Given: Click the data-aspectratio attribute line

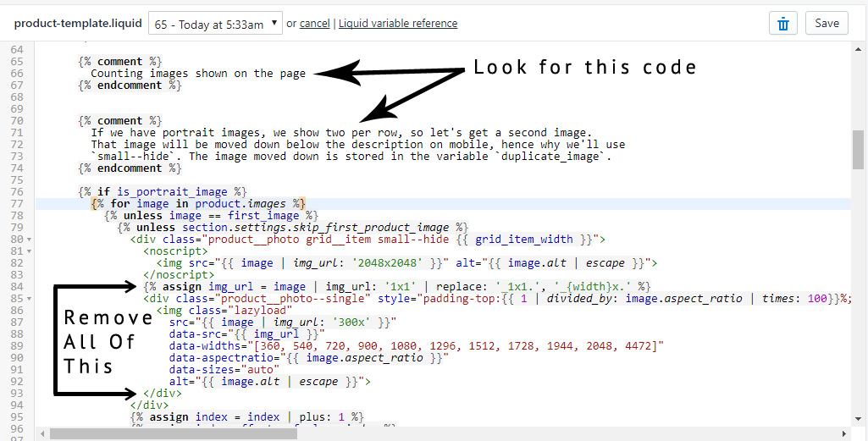Looking at the screenshot, I should 309,358.
